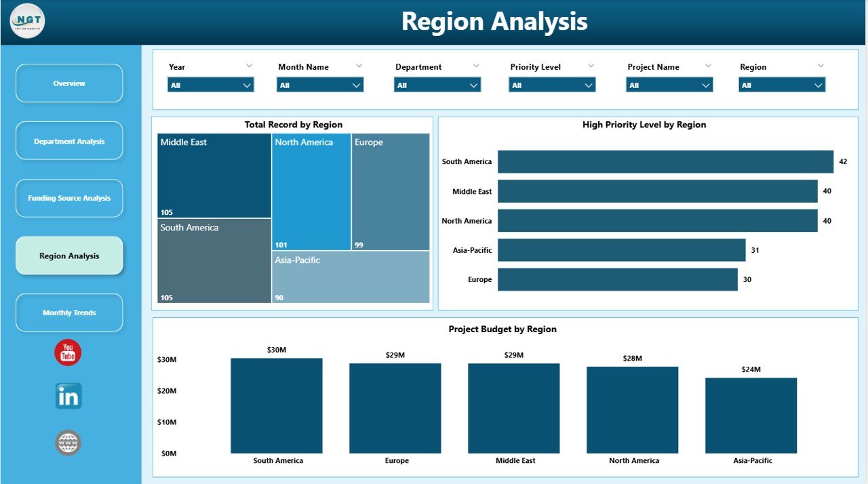Click the website globe icon
868x484 pixels.
coord(68,443)
